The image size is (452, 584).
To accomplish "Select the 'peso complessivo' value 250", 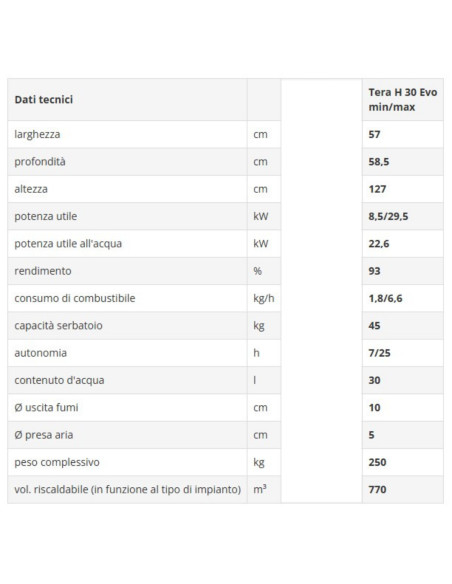I will coord(377,462).
